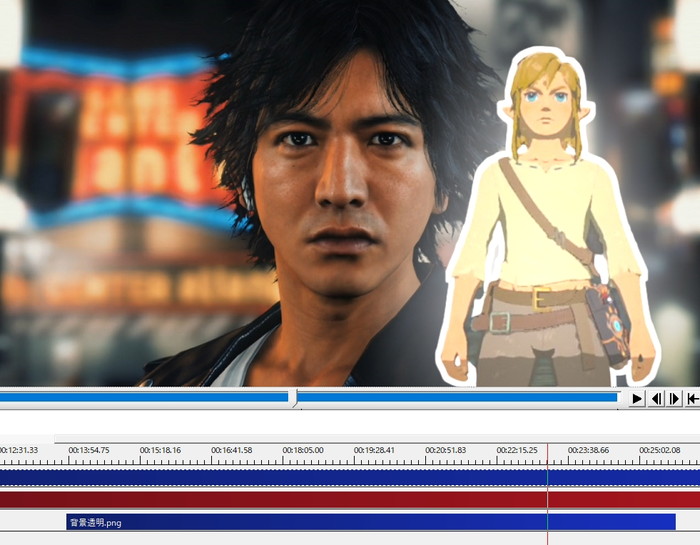Screen dimensions: 700x545
Task: Click timeline ruler at 00:13:54.75
Action: pos(89,450)
